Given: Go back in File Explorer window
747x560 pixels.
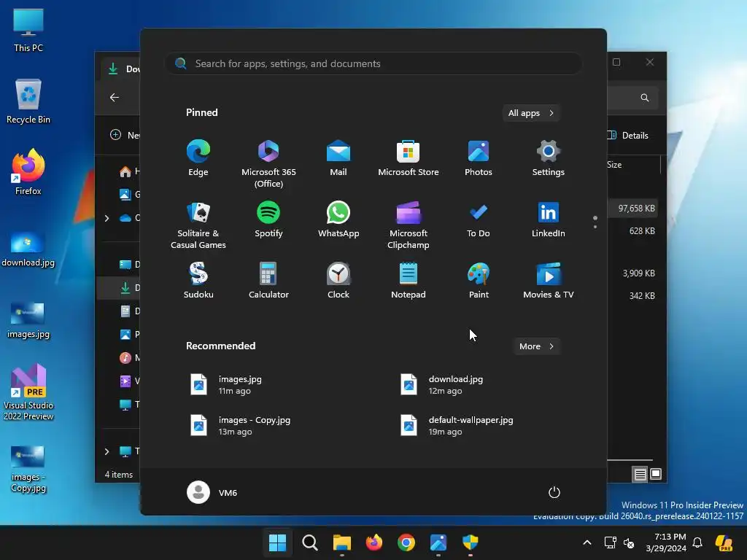Looking at the screenshot, I should pos(115,97).
